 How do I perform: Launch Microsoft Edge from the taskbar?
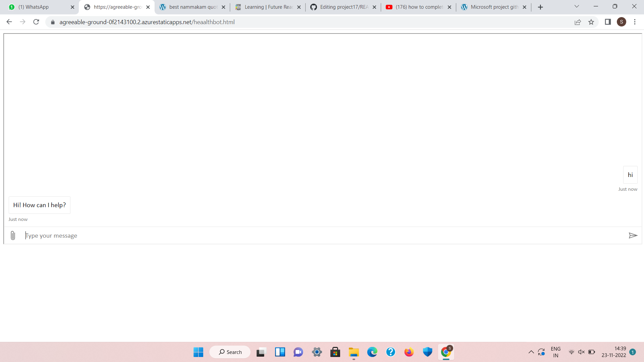(372, 352)
